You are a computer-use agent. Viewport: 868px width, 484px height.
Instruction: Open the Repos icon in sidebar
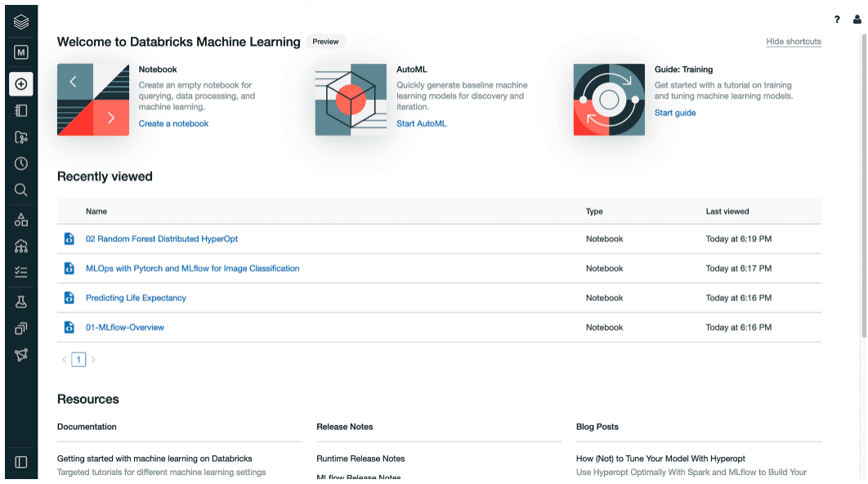(x=21, y=137)
